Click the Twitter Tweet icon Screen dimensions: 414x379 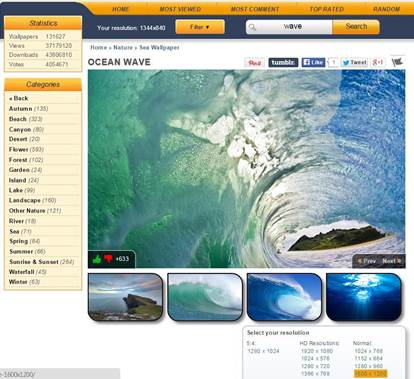point(354,62)
